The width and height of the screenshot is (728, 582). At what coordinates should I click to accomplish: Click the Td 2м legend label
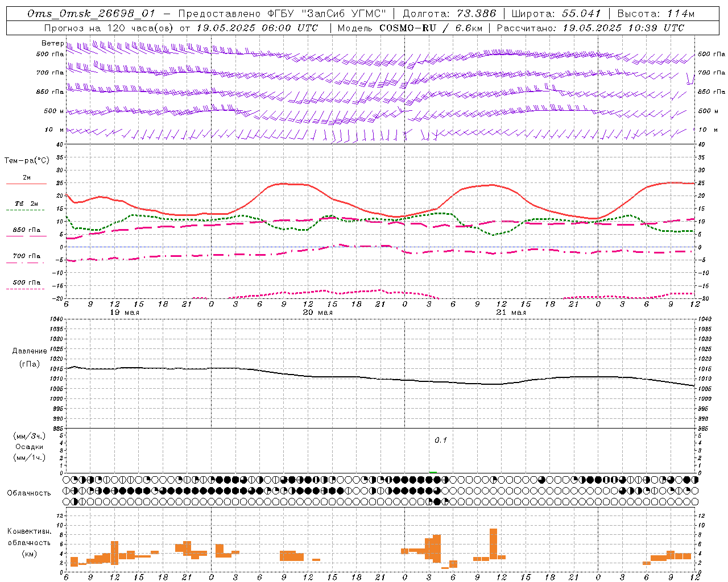tap(27, 203)
